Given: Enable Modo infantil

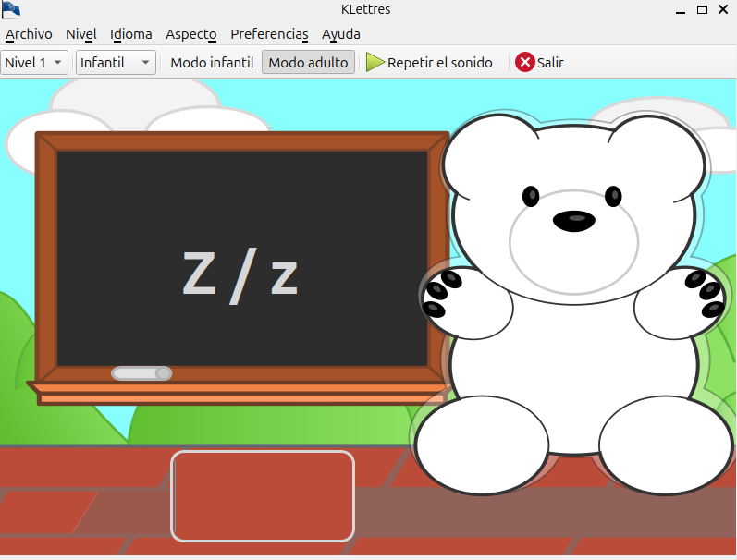Looking at the screenshot, I should (x=212, y=63).
